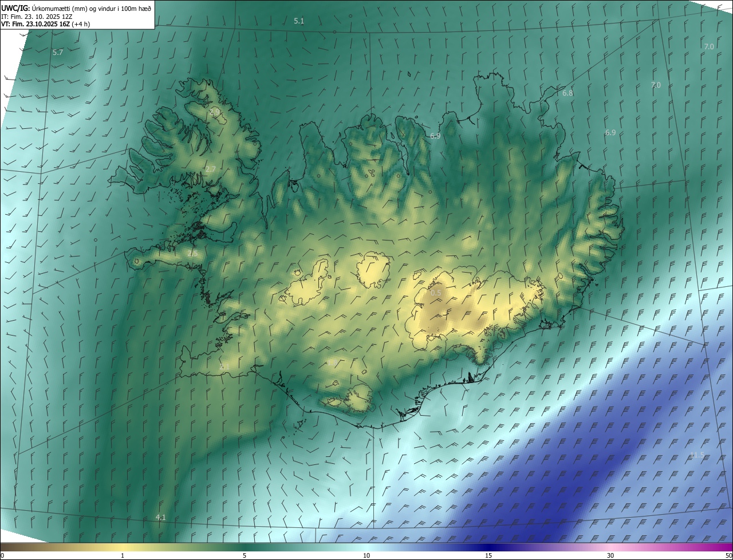733x560 pixels.
Task: Click the '1' tick on the colour scale
Action: point(123,555)
